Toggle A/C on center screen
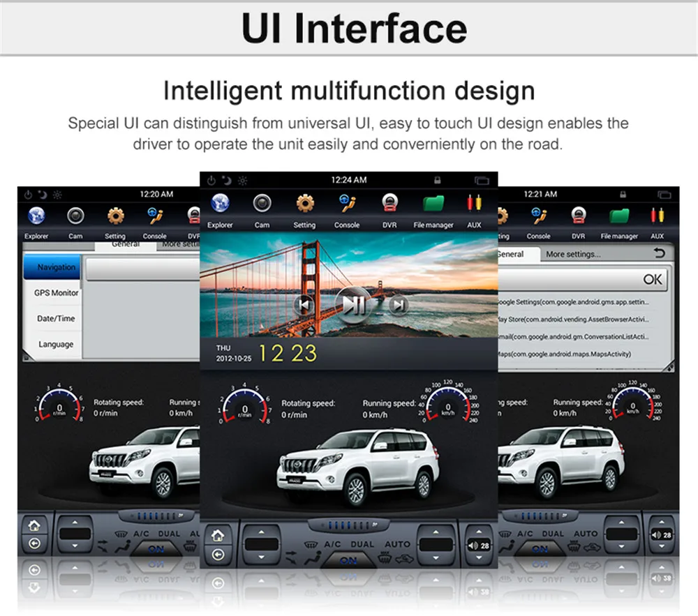 coord(332,544)
